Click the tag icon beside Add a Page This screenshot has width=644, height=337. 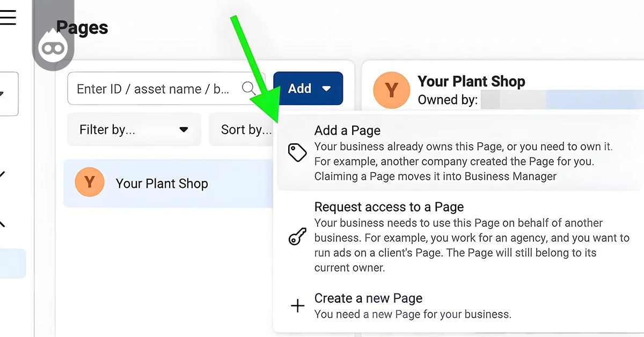(297, 153)
